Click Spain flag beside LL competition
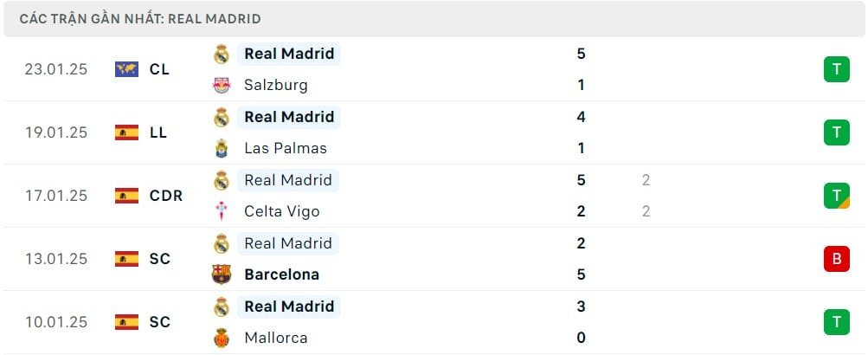 [126, 132]
